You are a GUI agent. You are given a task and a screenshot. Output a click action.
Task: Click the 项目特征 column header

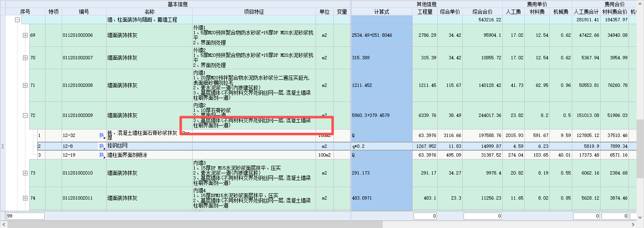tap(254, 12)
